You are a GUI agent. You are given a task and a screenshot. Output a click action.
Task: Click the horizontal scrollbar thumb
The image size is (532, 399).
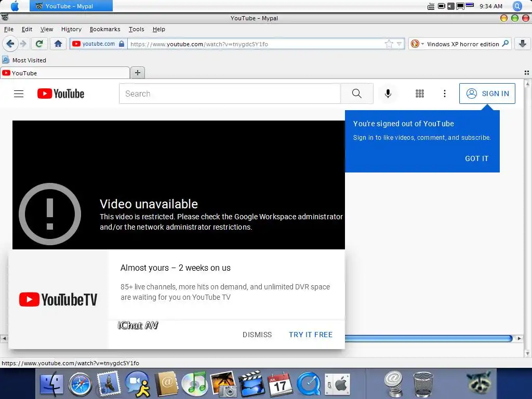[429, 338]
